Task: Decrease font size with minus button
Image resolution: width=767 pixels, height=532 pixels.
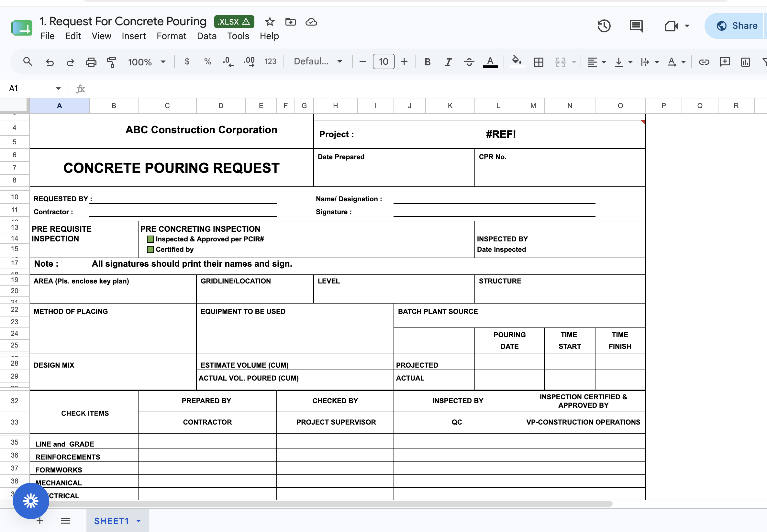Action: click(x=363, y=62)
